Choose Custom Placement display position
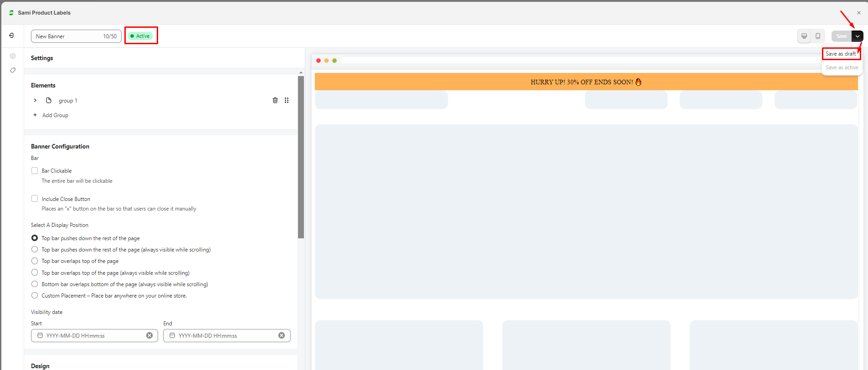Screen dimensions: 868x370 click(35, 295)
